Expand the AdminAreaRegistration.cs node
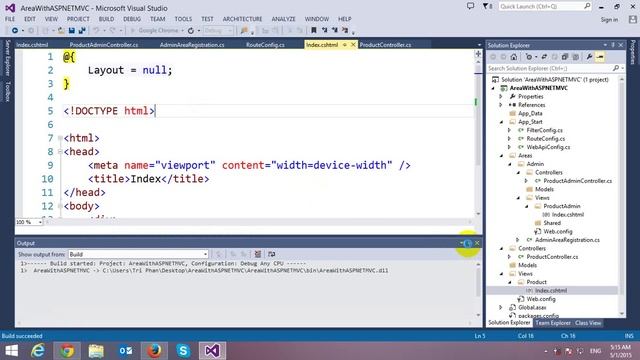640x360 pixels. coord(518,240)
